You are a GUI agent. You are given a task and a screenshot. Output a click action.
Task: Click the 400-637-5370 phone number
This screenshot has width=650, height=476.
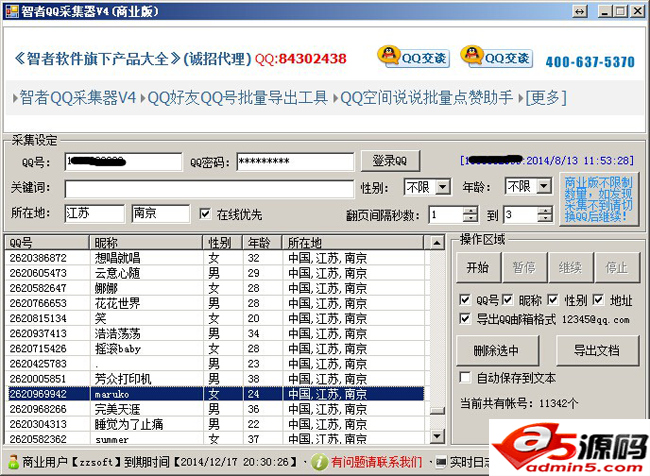(590, 62)
